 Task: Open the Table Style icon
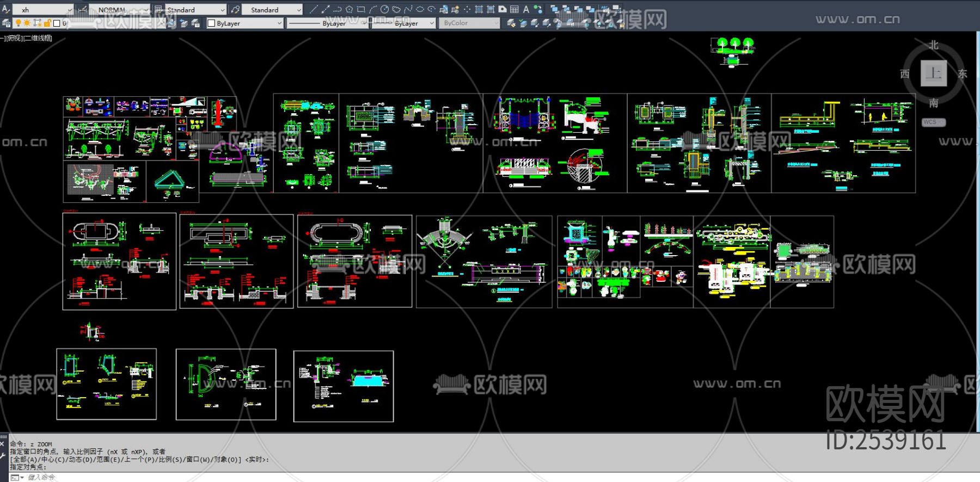point(158,9)
